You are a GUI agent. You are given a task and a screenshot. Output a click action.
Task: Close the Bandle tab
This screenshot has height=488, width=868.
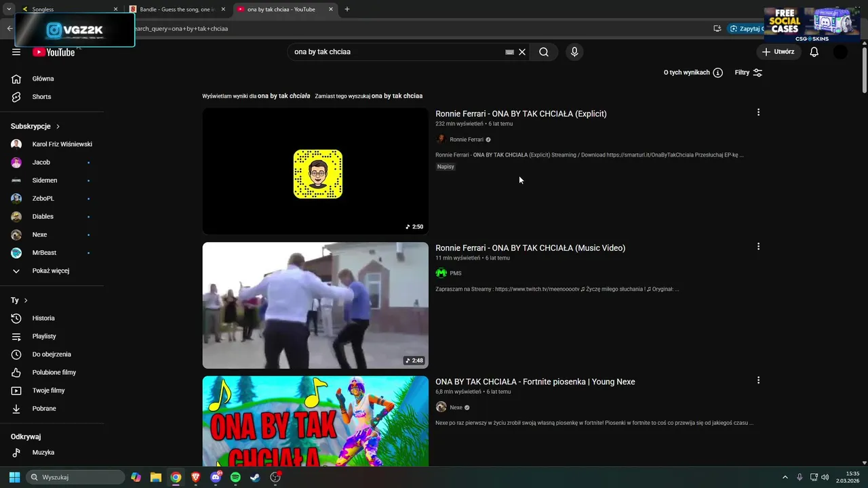223,9
